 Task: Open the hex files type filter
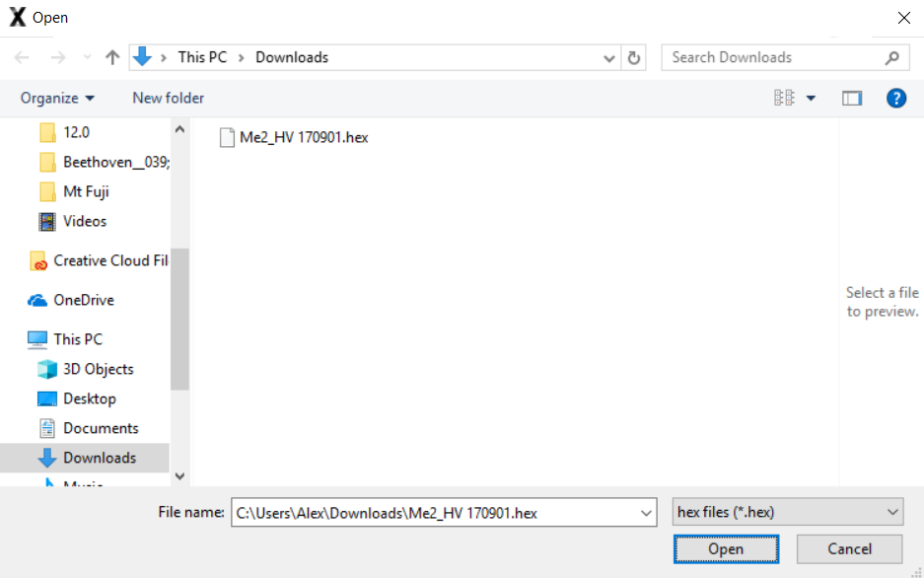[787, 511]
